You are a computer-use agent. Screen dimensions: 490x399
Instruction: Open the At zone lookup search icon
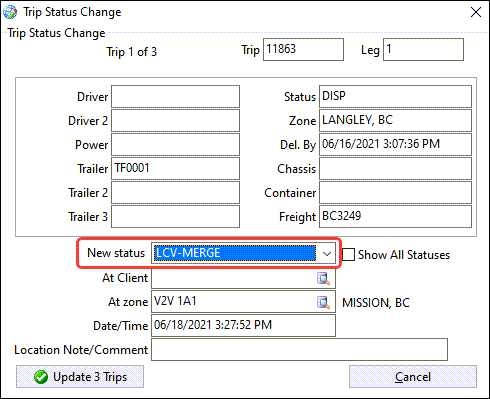coord(323,302)
